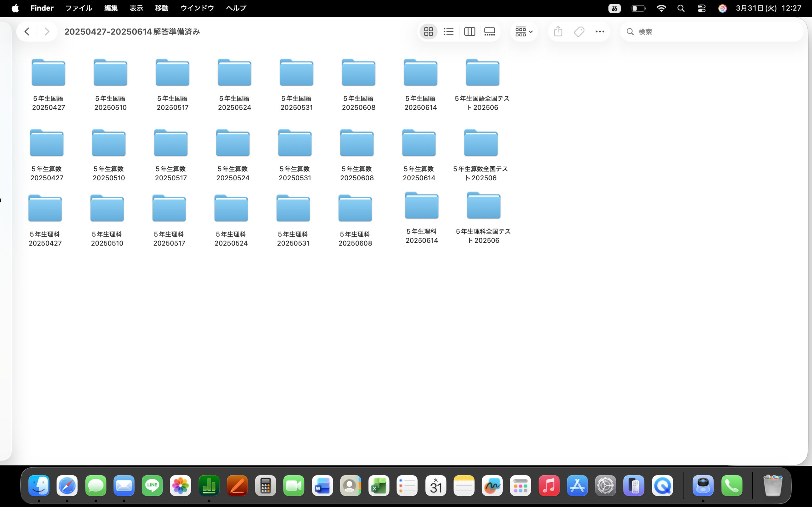Go back with the left chevron
Viewport: 812px width, 507px height.
click(27, 31)
